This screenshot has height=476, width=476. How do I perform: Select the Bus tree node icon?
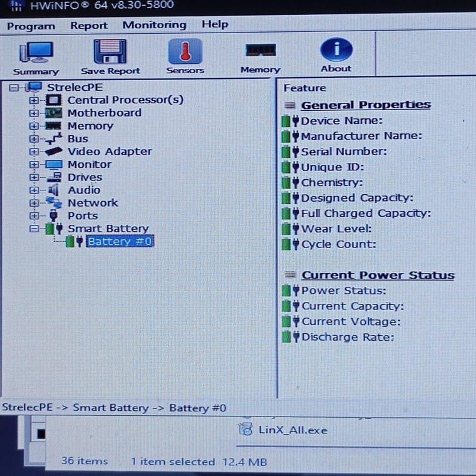pyautogui.click(x=53, y=138)
